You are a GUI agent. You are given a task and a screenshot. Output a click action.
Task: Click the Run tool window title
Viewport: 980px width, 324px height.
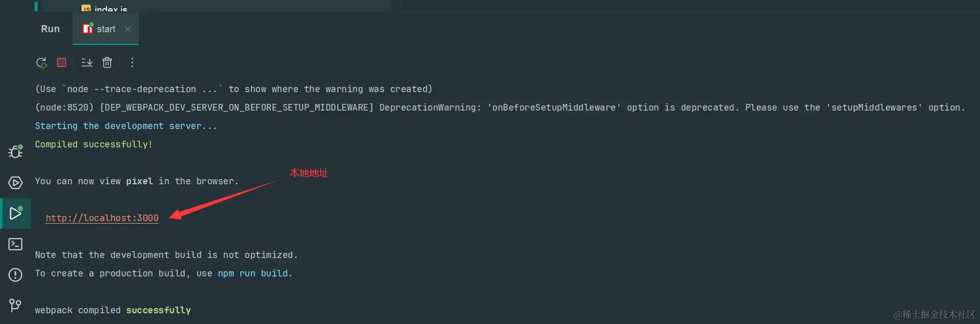50,29
